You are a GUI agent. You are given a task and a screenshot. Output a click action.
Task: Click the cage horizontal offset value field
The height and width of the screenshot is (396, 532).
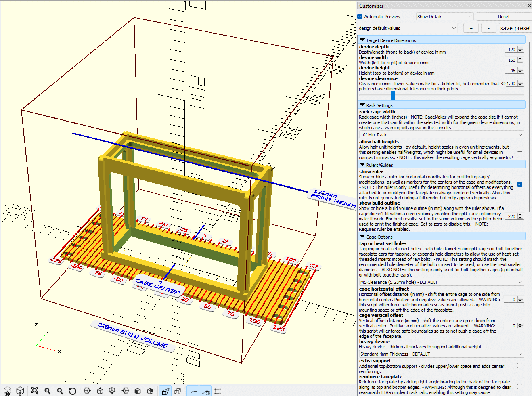511,300
